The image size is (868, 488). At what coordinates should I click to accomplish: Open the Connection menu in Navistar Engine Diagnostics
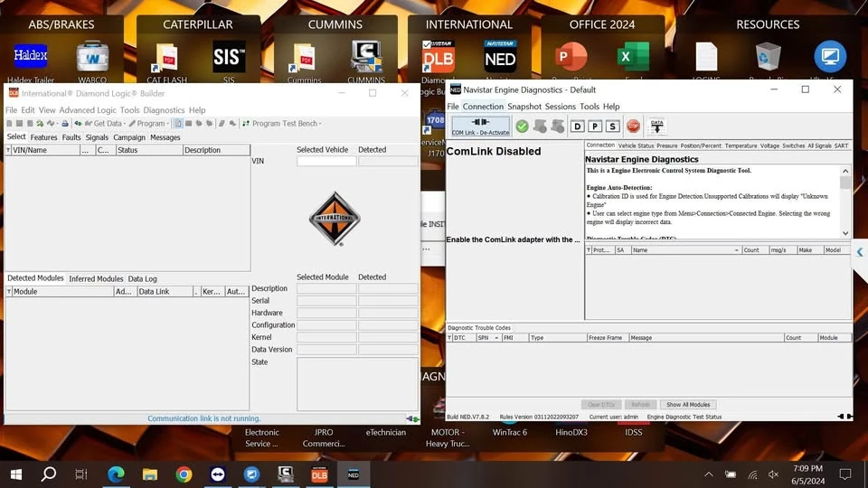[483, 107]
